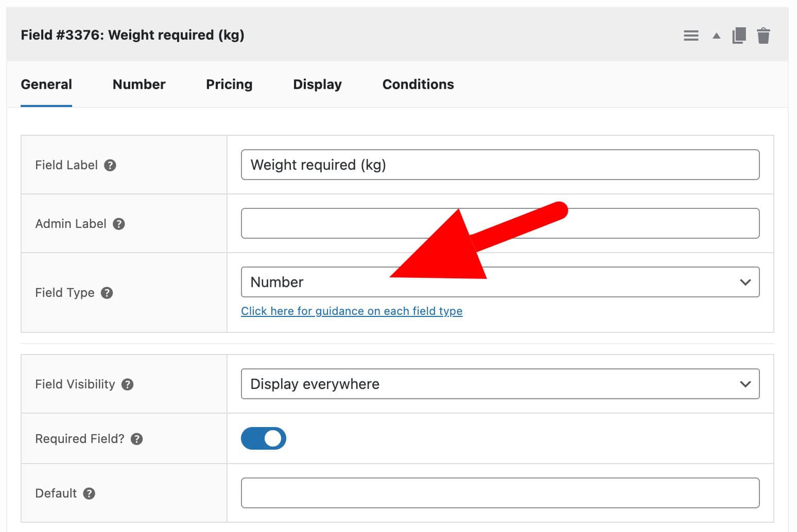Screen dimensions: 797x532
Task: Delete the field via the trash icon
Action: pos(764,35)
